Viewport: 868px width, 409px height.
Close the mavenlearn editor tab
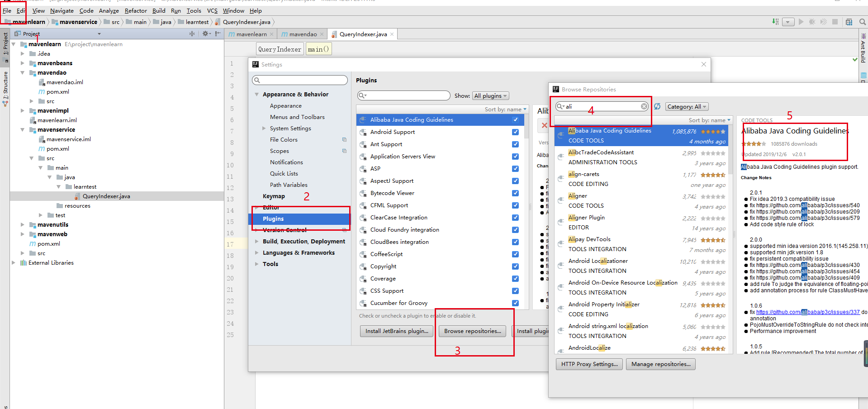pyautogui.click(x=271, y=34)
